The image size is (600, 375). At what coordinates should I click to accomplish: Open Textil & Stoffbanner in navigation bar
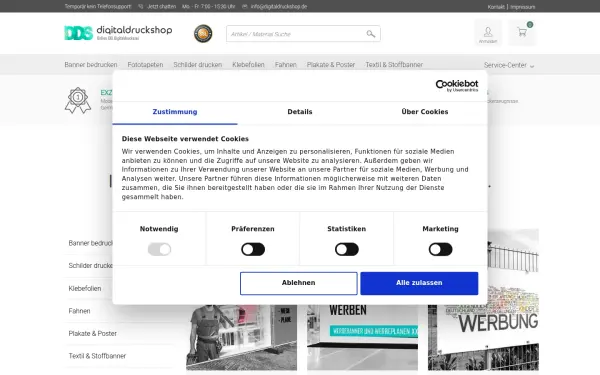pyautogui.click(x=394, y=65)
